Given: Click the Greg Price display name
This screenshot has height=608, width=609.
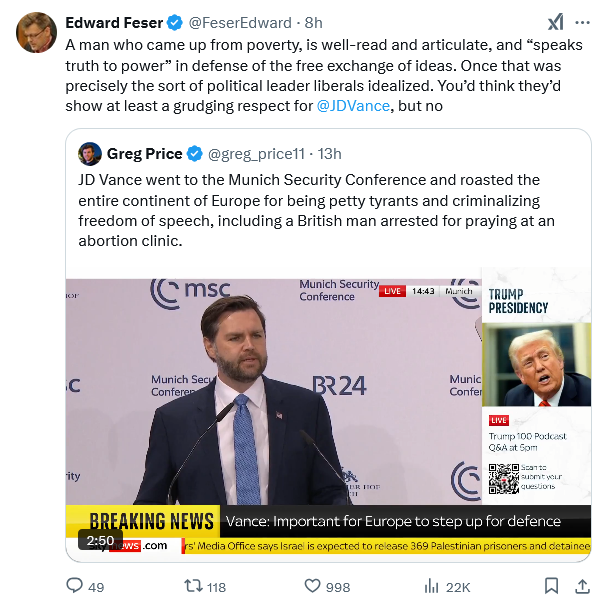Looking at the screenshot, I should [x=145, y=153].
